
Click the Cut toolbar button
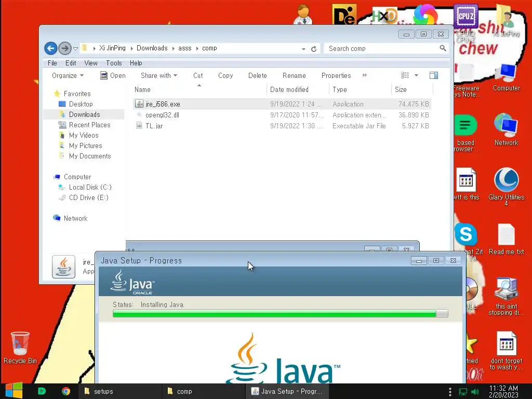[x=198, y=75]
